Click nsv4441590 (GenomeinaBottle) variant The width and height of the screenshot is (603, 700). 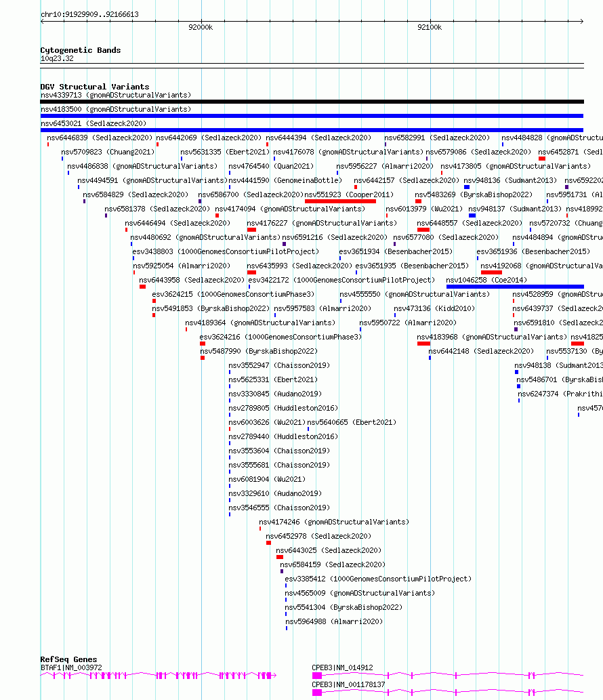(x=285, y=181)
